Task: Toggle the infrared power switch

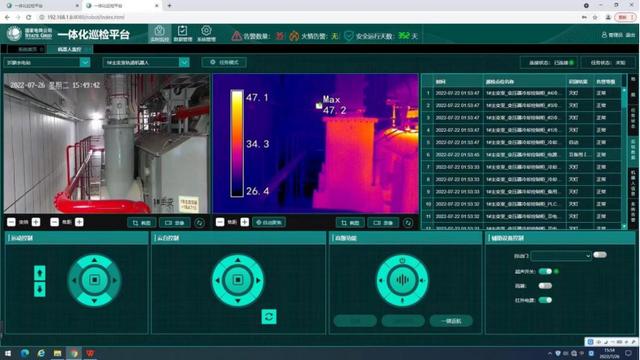Action: pos(545,300)
